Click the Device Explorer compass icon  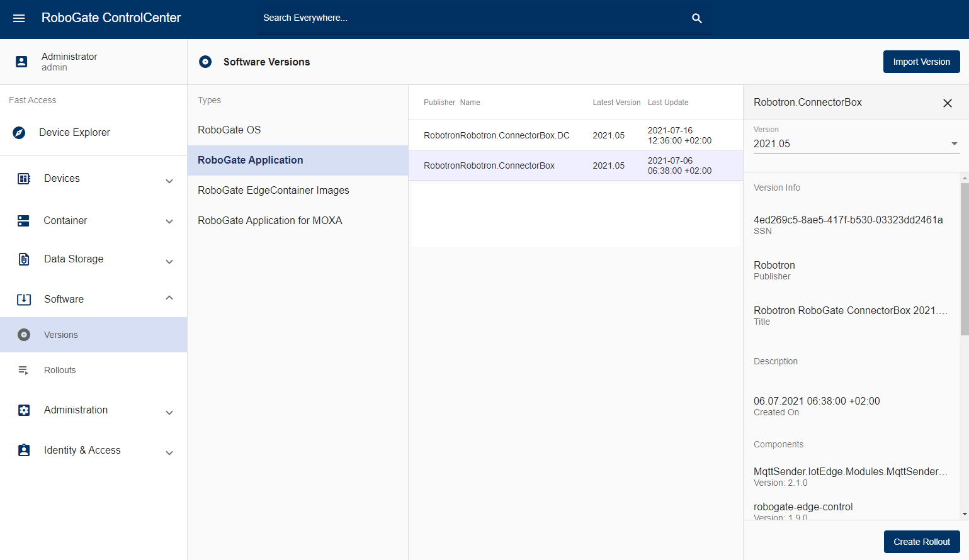point(20,133)
